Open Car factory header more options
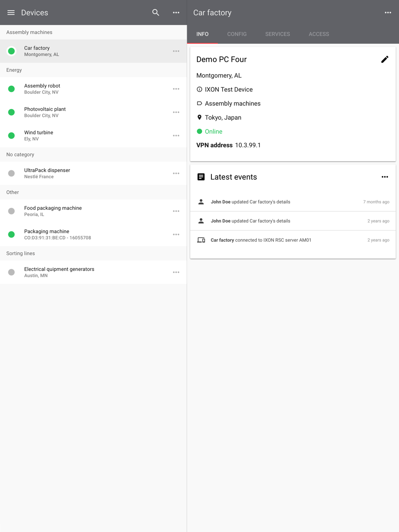Viewport: 399px width, 532px height. coord(388,13)
